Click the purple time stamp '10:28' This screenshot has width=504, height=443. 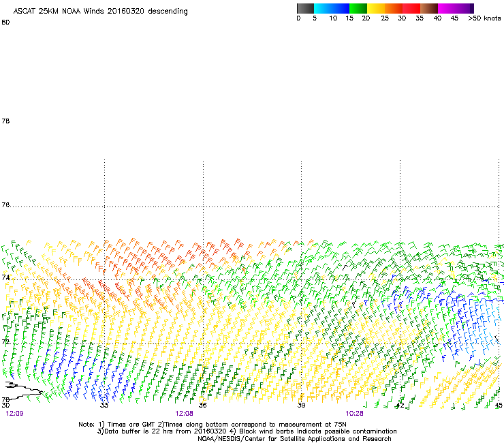coord(355,414)
